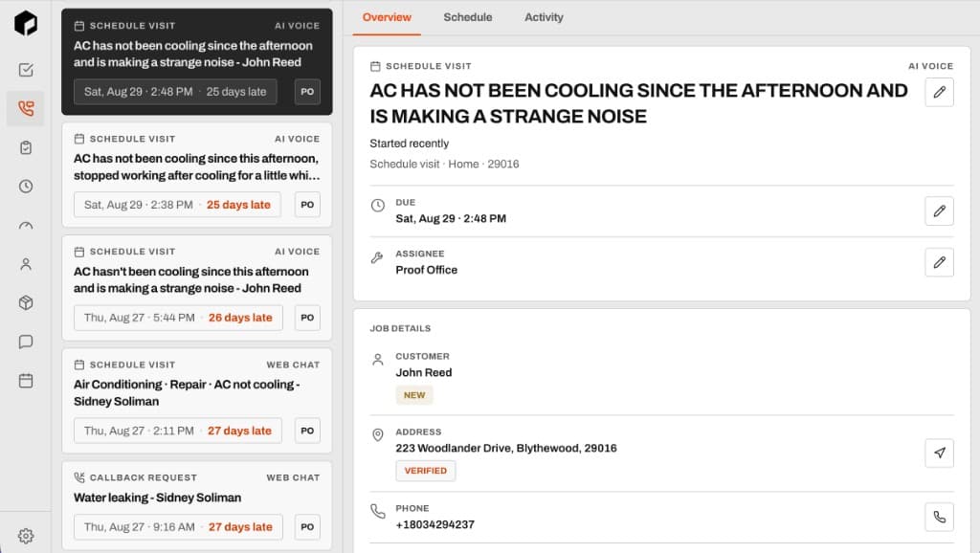Navigate to the address with the arrow icon
This screenshot has height=553, width=980.
(x=939, y=453)
